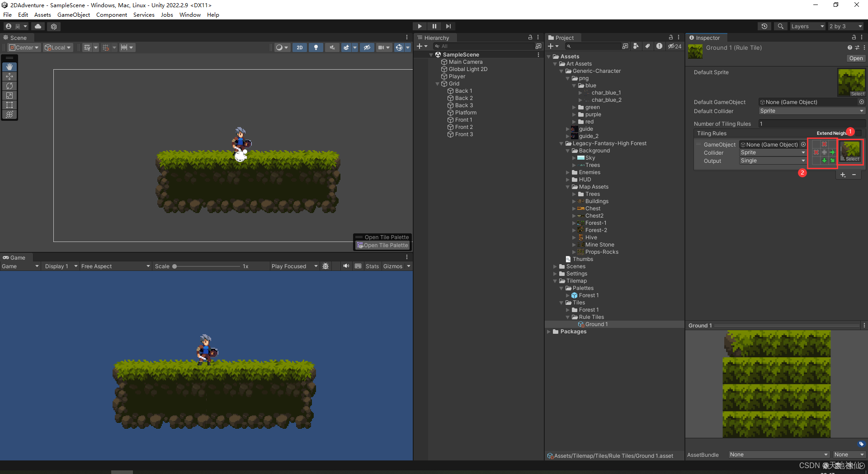Open the Layers dropdown
Image resolution: width=868 pixels, height=474 pixels.
click(x=807, y=26)
